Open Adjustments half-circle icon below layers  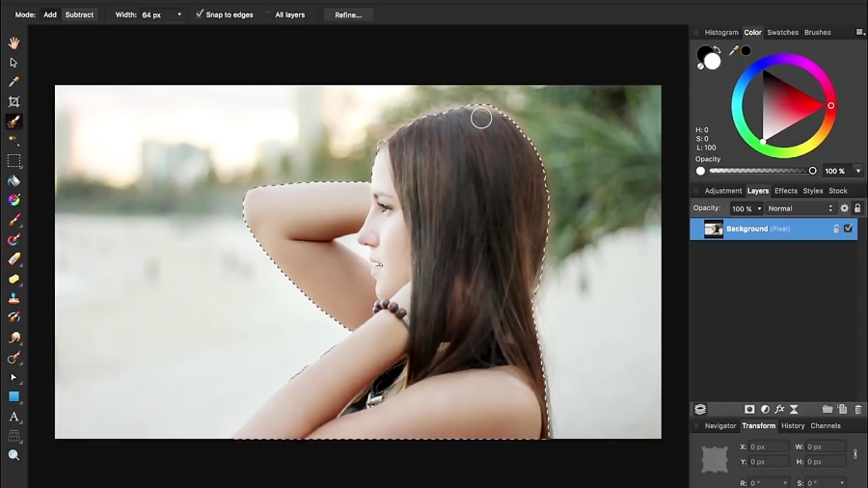[x=765, y=410]
